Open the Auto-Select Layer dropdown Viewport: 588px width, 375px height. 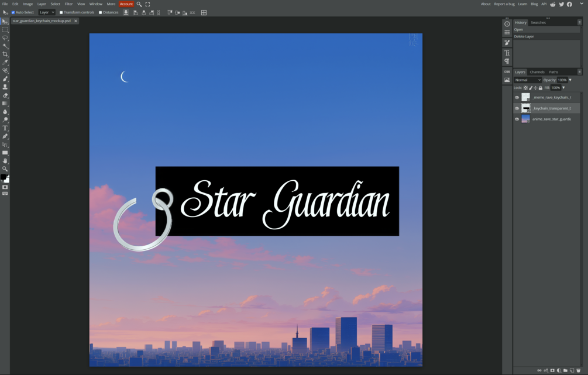(47, 12)
